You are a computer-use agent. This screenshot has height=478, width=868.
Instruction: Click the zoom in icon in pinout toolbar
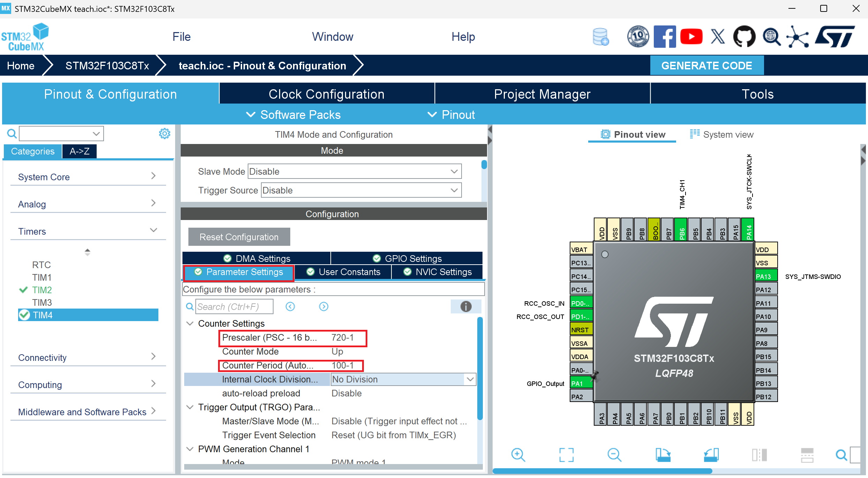pos(518,455)
